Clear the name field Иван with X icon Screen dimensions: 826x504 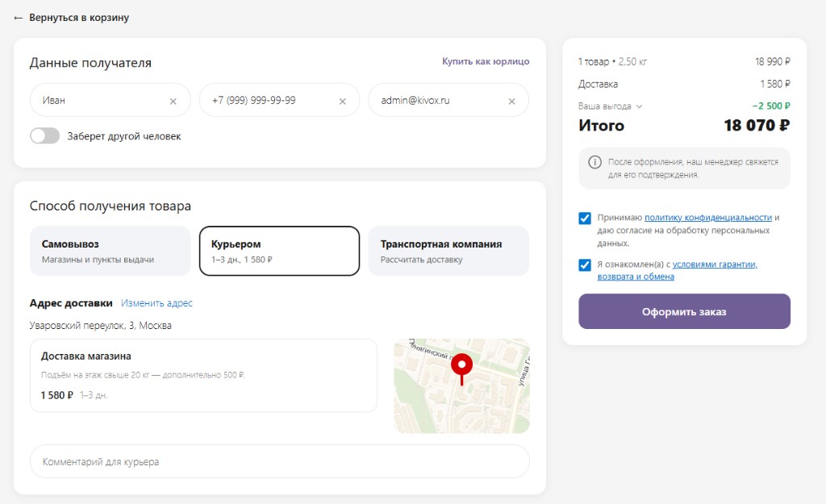(173, 101)
